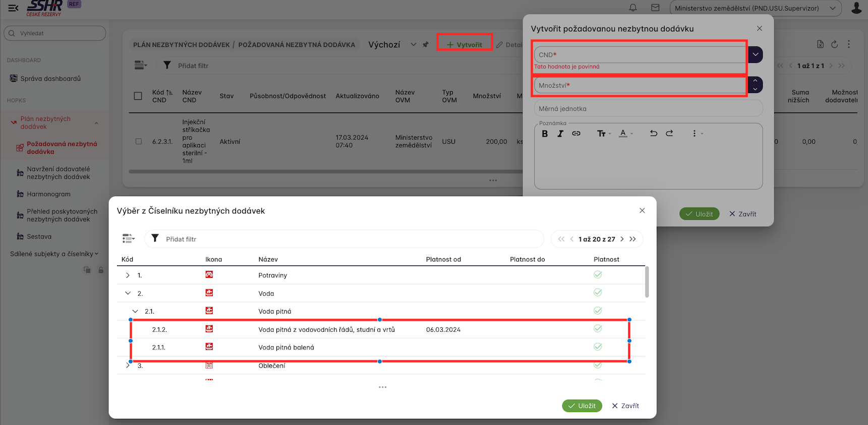
Task: Collapse the 2.1. Voda pitná node
Action: click(x=135, y=312)
